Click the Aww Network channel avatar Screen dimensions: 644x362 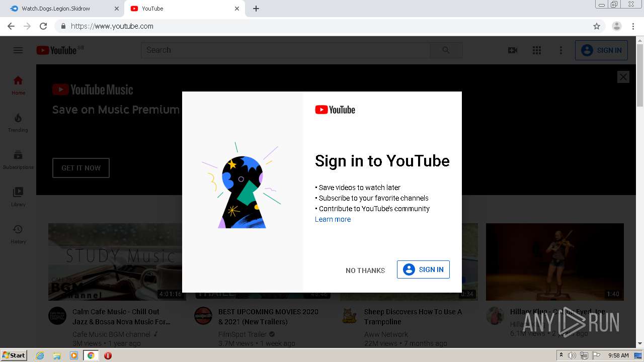click(349, 316)
